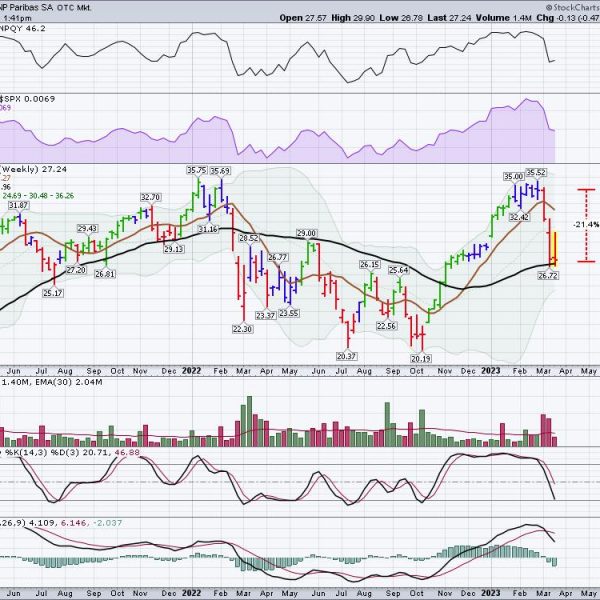The image size is (600, 600).
Task: Click the 32.42 price label
Action: pos(519,217)
